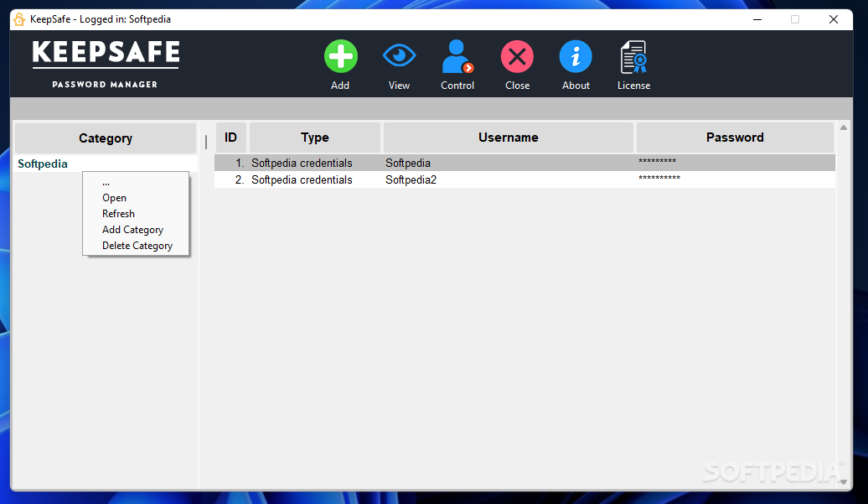Click the green Add icon
868x504 pixels.
[340, 56]
